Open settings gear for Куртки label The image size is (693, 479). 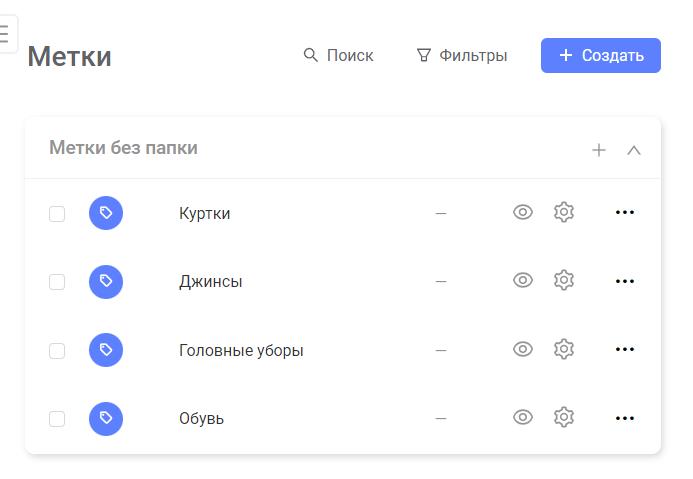tap(564, 213)
